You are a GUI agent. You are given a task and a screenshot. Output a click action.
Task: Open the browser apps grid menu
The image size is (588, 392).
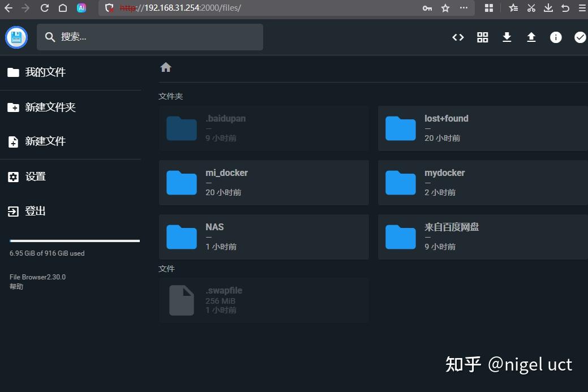(x=489, y=8)
